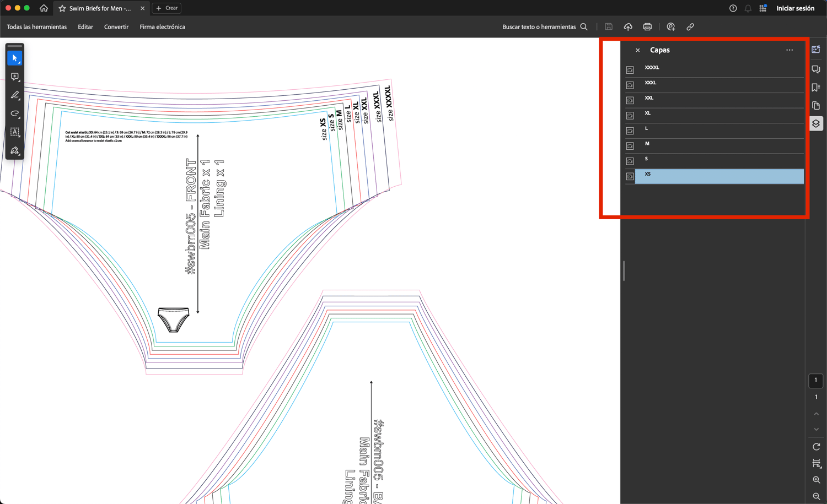This screenshot has height=504, width=827.
Task: Open the bookmarks panel
Action: [x=816, y=88]
